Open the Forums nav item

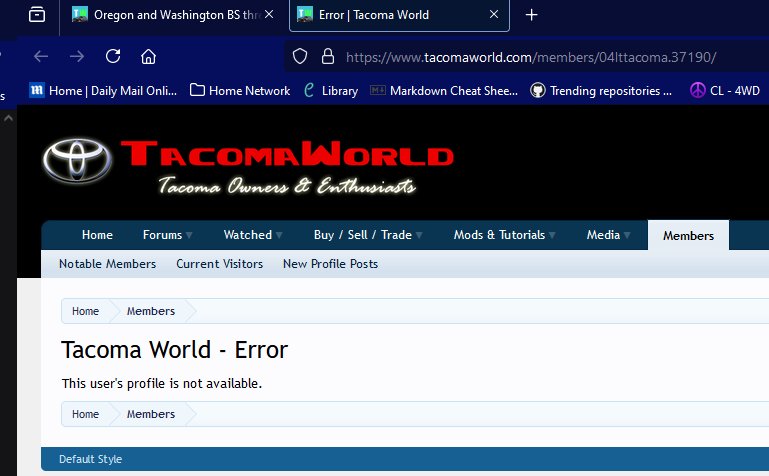click(162, 235)
